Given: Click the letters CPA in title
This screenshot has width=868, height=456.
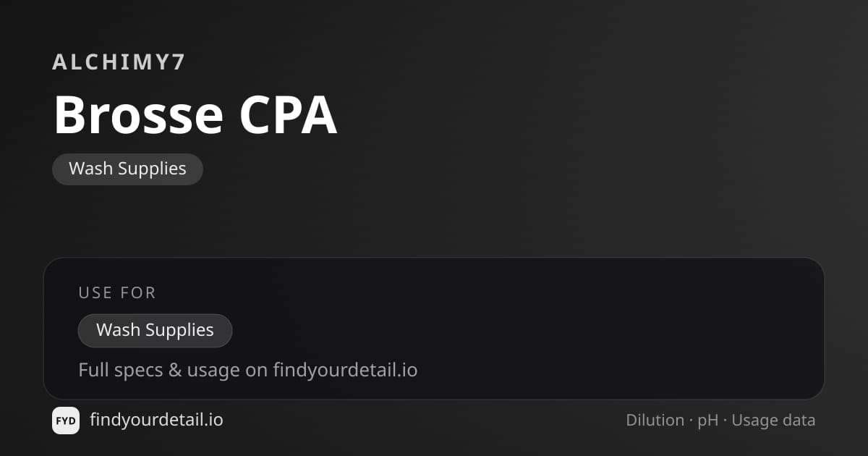Looking at the screenshot, I should click(x=289, y=115).
